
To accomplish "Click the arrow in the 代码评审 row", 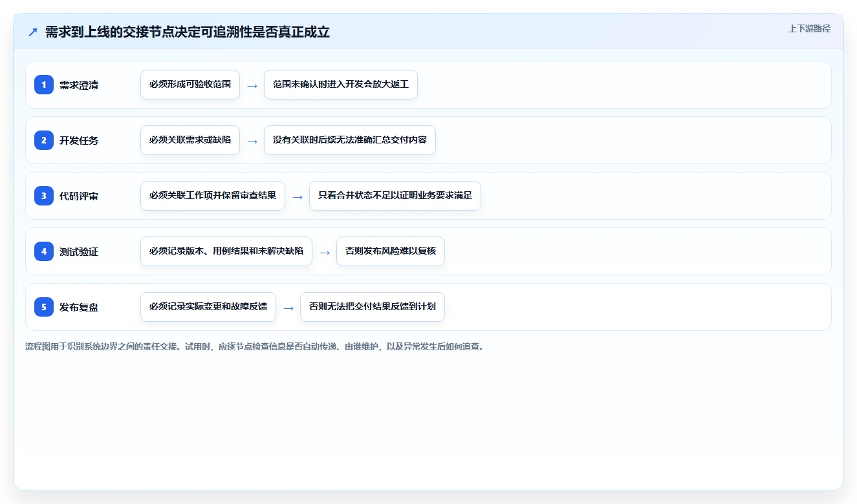I will coord(298,196).
